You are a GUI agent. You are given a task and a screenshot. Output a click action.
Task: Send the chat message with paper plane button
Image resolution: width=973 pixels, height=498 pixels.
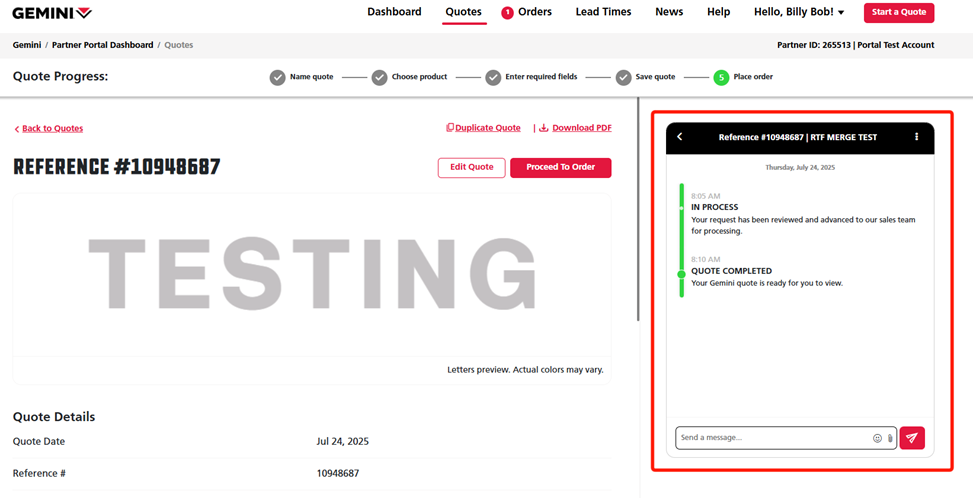pos(911,438)
